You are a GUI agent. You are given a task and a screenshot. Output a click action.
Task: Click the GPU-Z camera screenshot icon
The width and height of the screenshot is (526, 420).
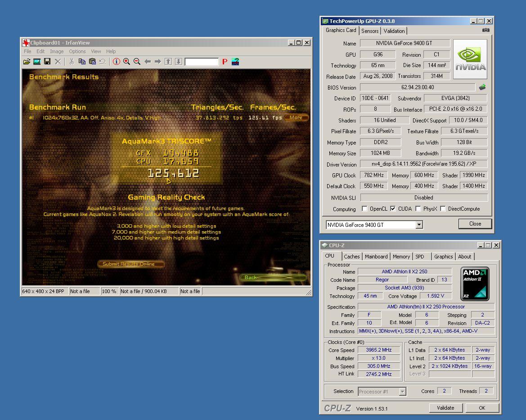[x=486, y=30]
